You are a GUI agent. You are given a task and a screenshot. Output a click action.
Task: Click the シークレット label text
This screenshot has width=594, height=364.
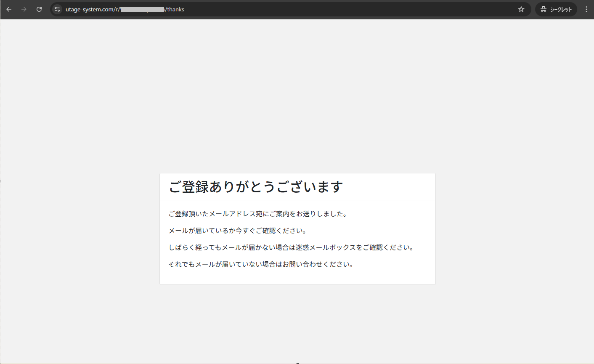(561, 9)
